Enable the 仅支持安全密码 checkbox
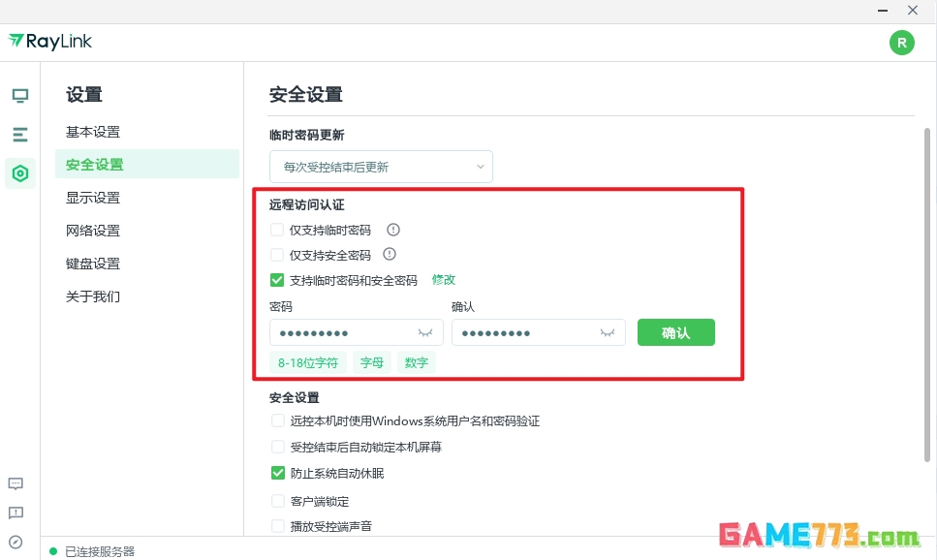 coord(277,254)
